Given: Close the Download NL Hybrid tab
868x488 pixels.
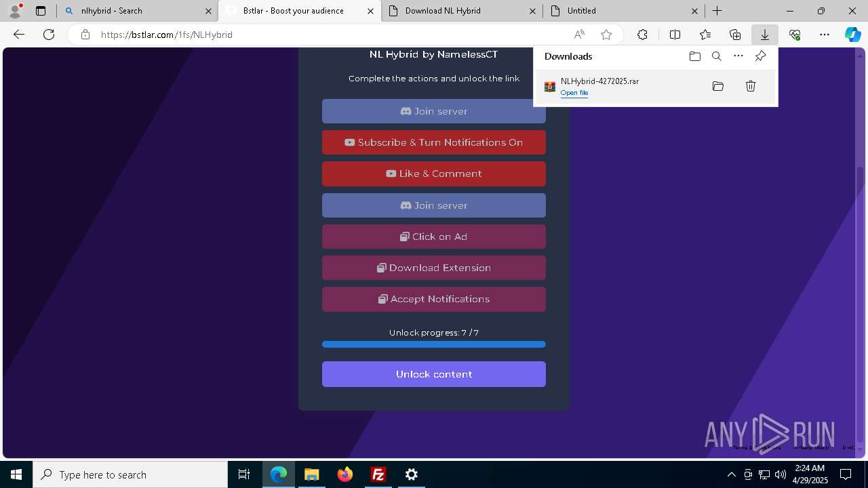Looking at the screenshot, I should (532, 11).
